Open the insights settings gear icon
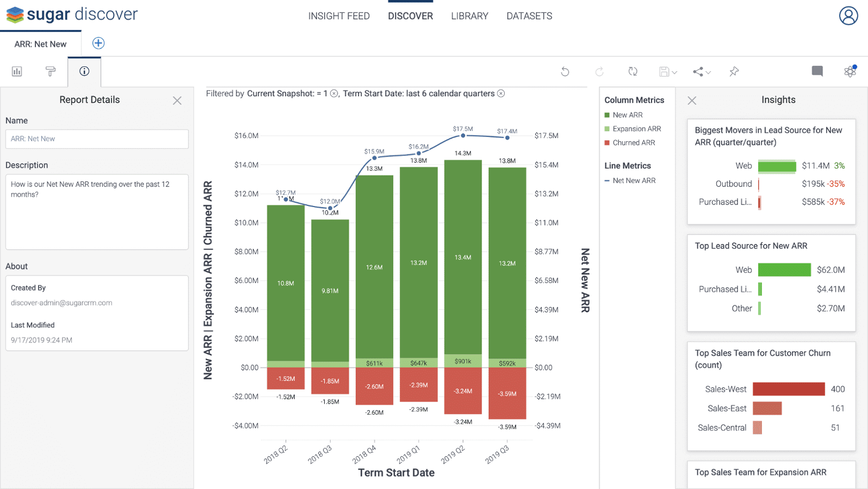 850,71
